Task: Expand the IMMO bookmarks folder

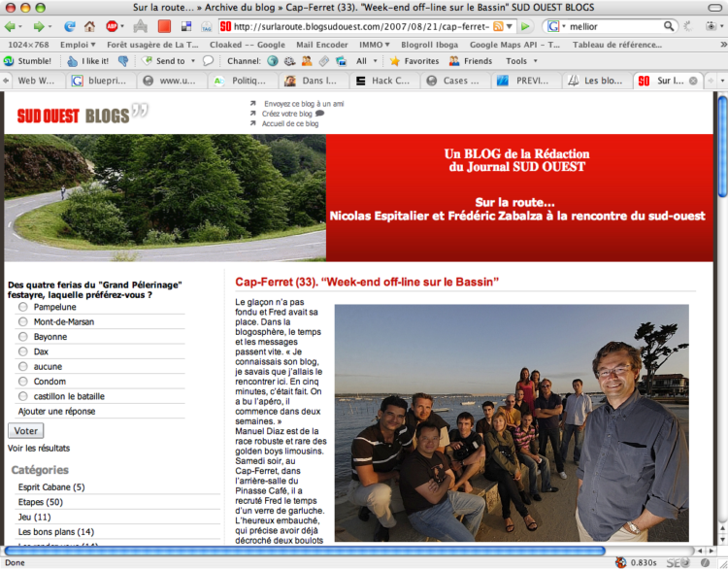Action: coord(374,45)
